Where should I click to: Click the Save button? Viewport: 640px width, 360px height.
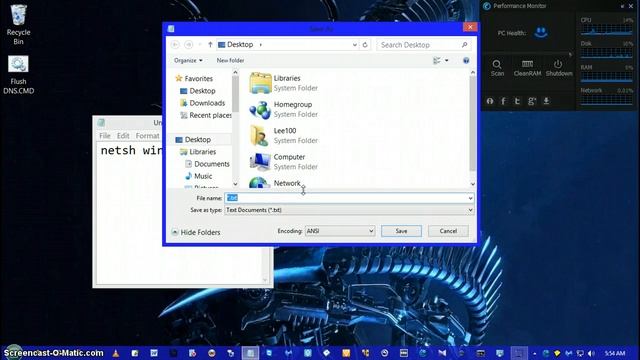tap(401, 231)
